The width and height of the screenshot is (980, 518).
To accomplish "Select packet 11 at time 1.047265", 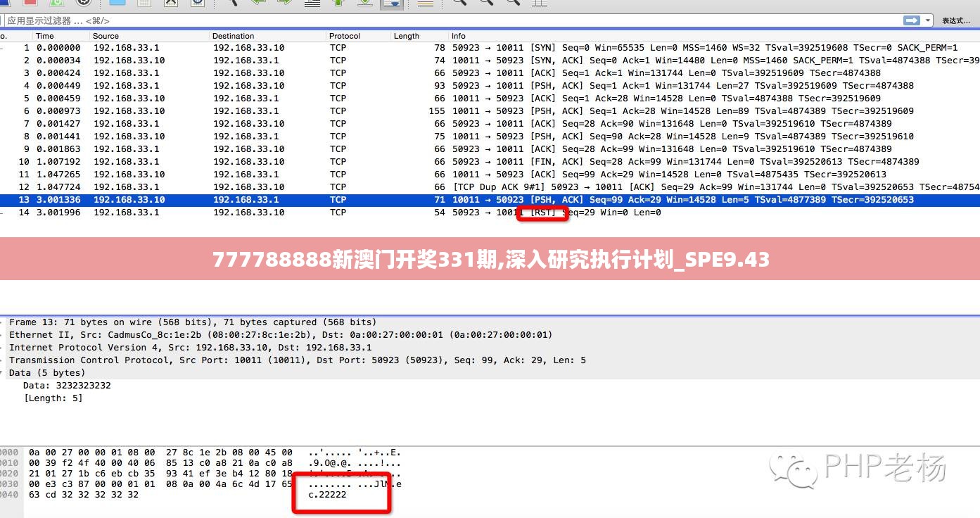I will click(490, 175).
